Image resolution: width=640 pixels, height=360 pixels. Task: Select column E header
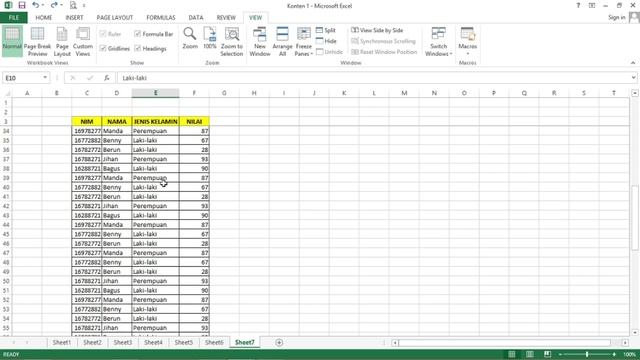point(156,93)
